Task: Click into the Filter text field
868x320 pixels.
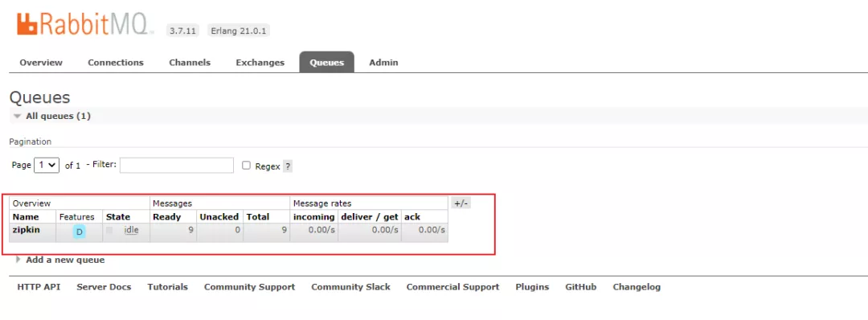Action: click(177, 165)
